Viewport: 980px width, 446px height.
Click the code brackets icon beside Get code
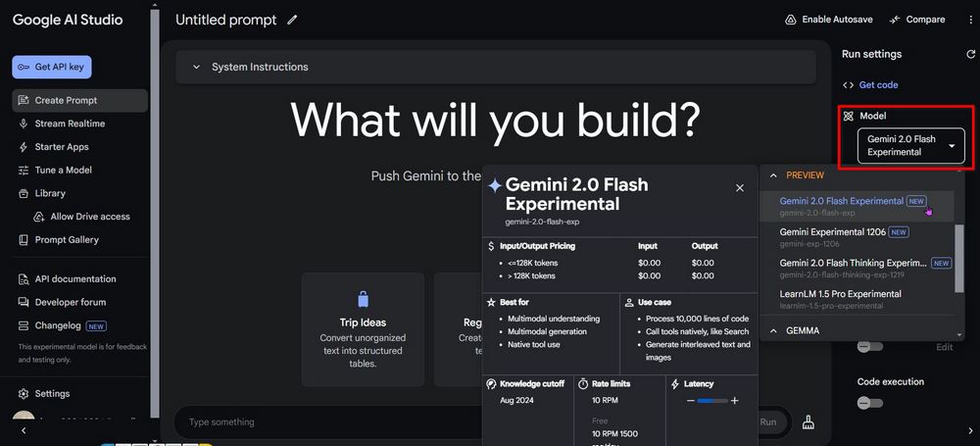coord(848,85)
